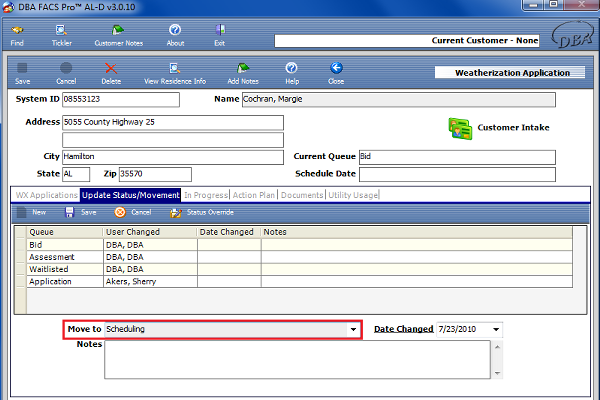Image resolution: width=600 pixels, height=400 pixels.
Task: Open the Date Changed date picker arrow
Action: [x=496, y=330]
